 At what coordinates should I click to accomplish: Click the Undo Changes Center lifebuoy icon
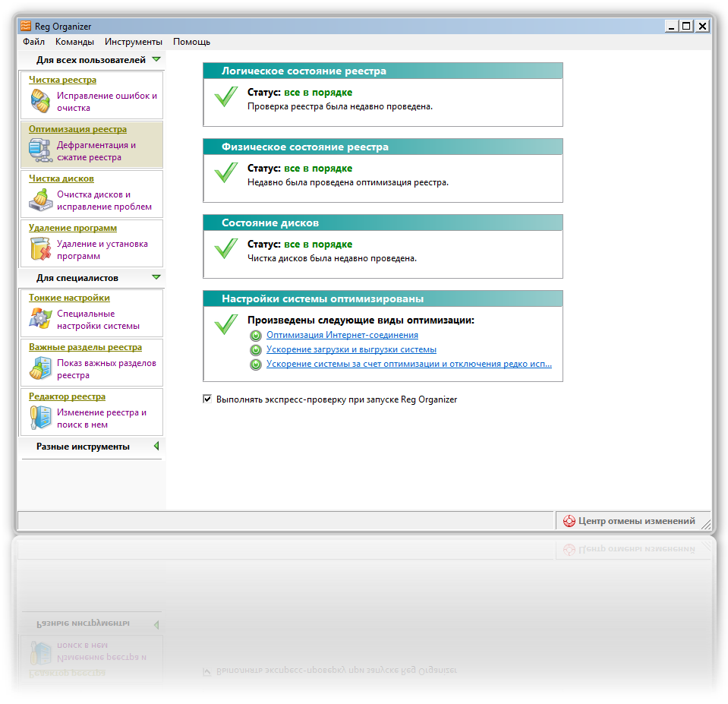coord(569,521)
